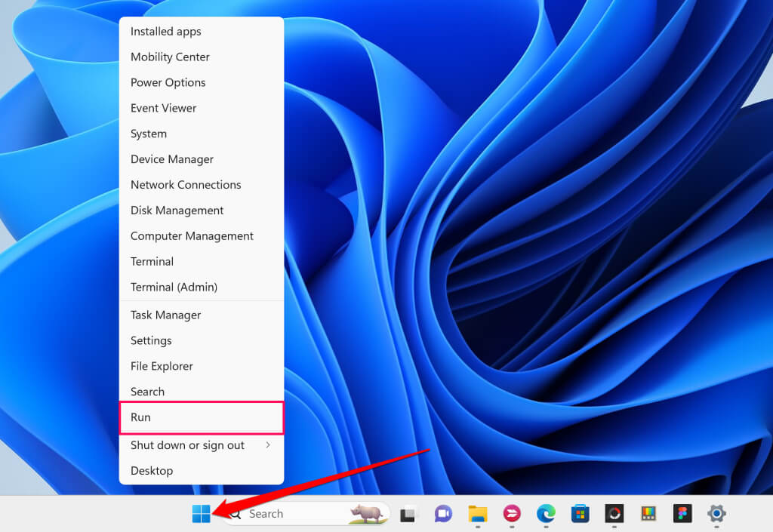The width and height of the screenshot is (773, 532).
Task: Open Task View from the taskbar
Action: [407, 515]
